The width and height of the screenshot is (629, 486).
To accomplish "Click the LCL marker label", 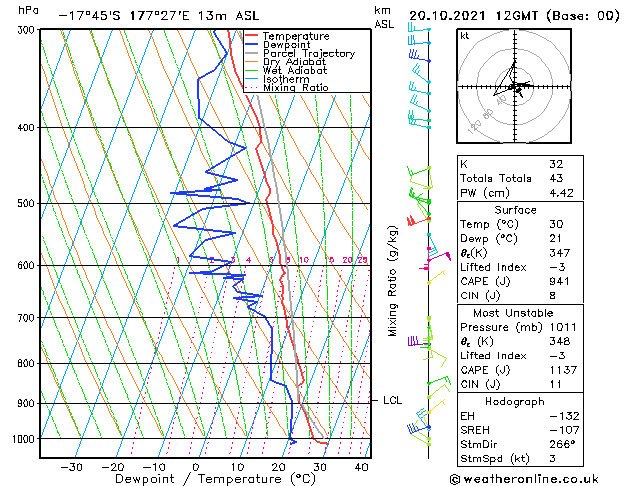I will (392, 400).
